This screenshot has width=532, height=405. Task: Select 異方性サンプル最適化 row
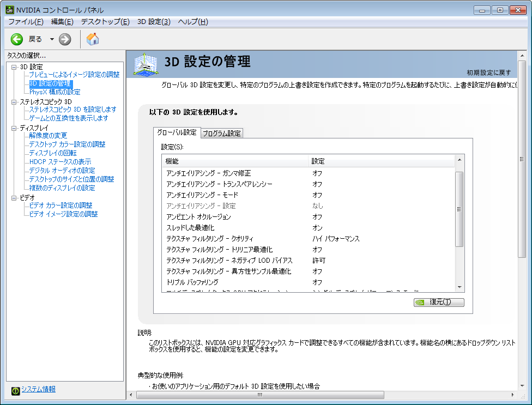[x=309, y=271]
